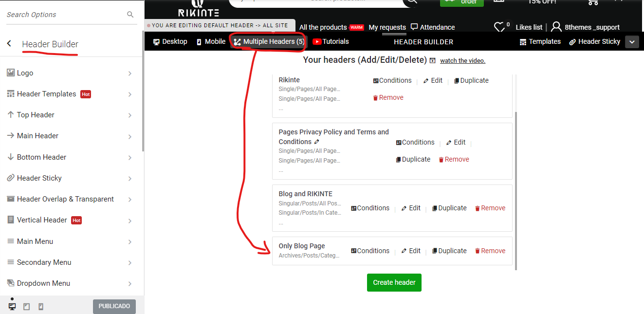Open All the products site menu item
The width and height of the screenshot is (644, 314).
[x=323, y=27]
